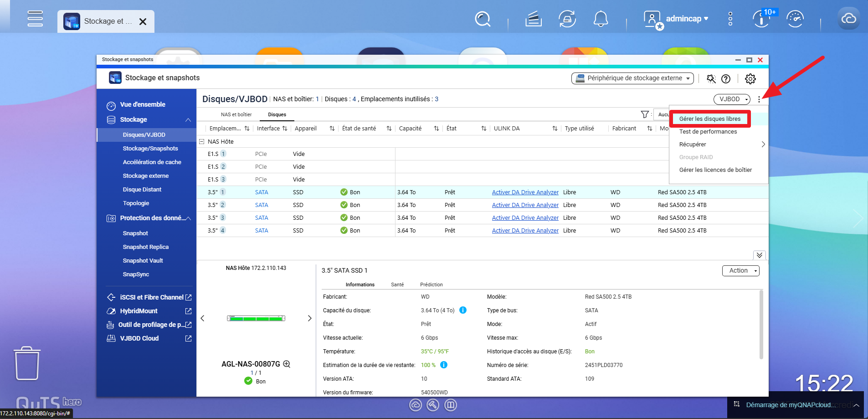868x419 pixels.
Task: Activate DA Drive Analyzer for disk 3
Action: pos(525,218)
